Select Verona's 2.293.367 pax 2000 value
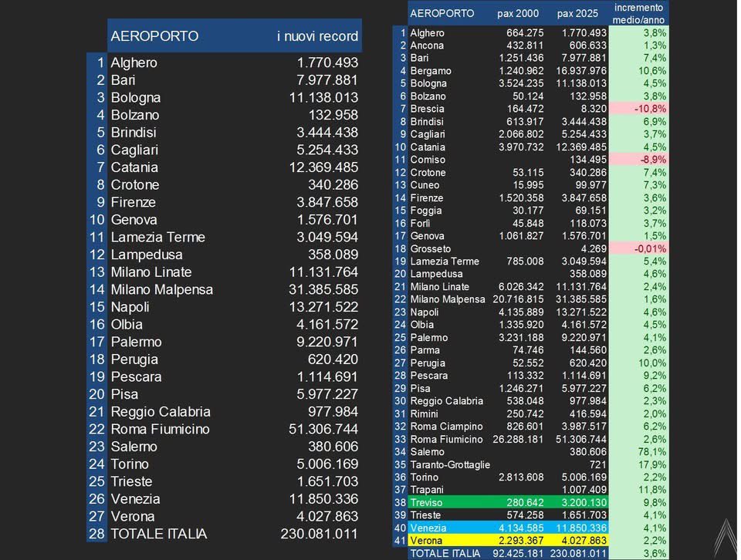Viewport: 741px width, 560px height. 521,541
